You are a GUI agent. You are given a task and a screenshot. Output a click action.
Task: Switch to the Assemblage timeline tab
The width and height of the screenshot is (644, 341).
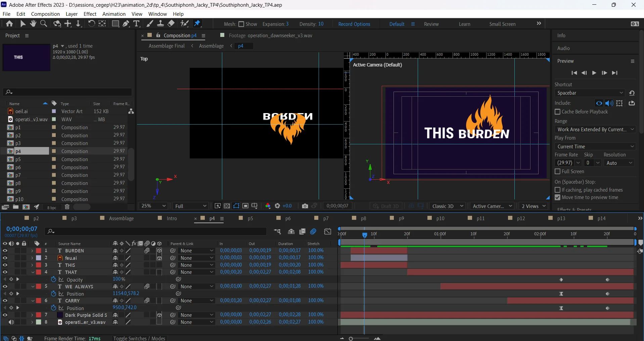tap(121, 218)
